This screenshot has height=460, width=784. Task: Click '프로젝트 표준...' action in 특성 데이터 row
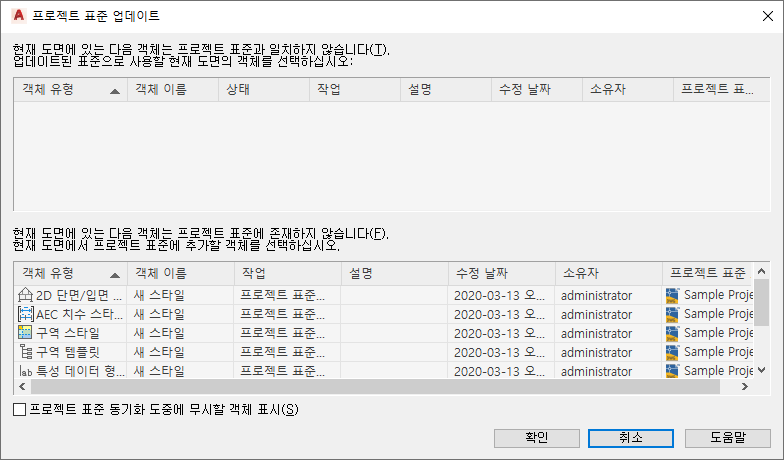pos(282,371)
